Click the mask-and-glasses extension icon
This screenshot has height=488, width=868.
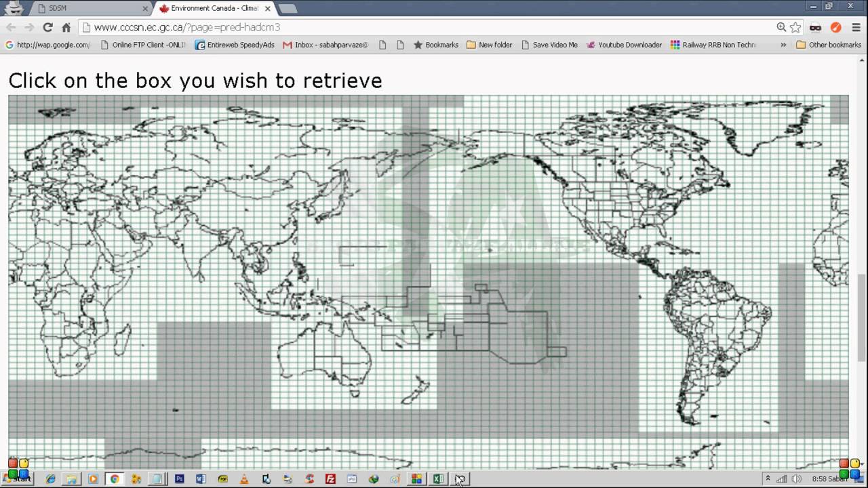(816, 28)
